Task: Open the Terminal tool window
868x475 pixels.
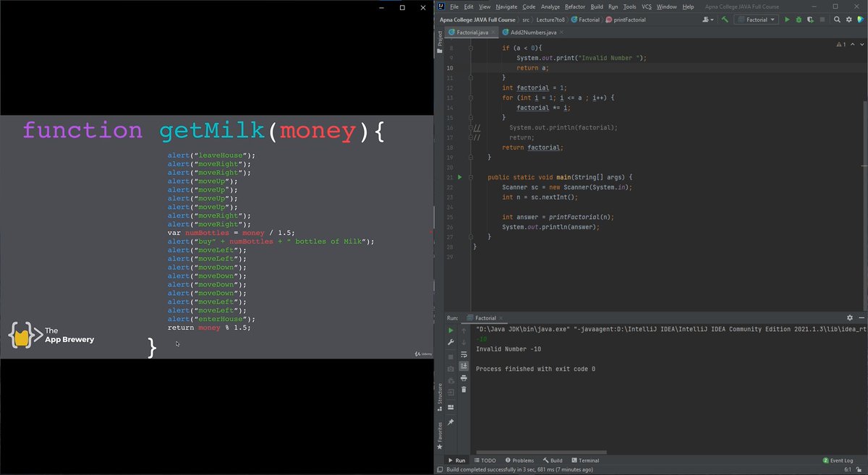Action: pos(584,461)
